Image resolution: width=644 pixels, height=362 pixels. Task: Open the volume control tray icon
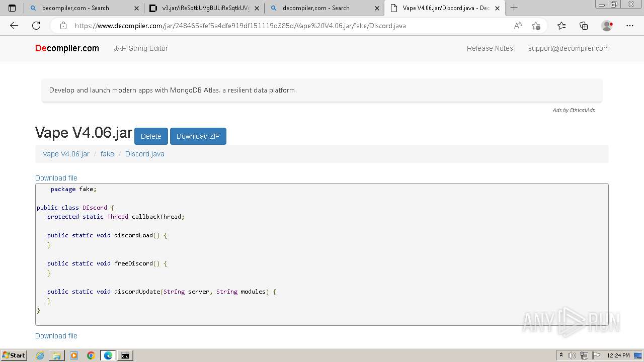[572, 355]
